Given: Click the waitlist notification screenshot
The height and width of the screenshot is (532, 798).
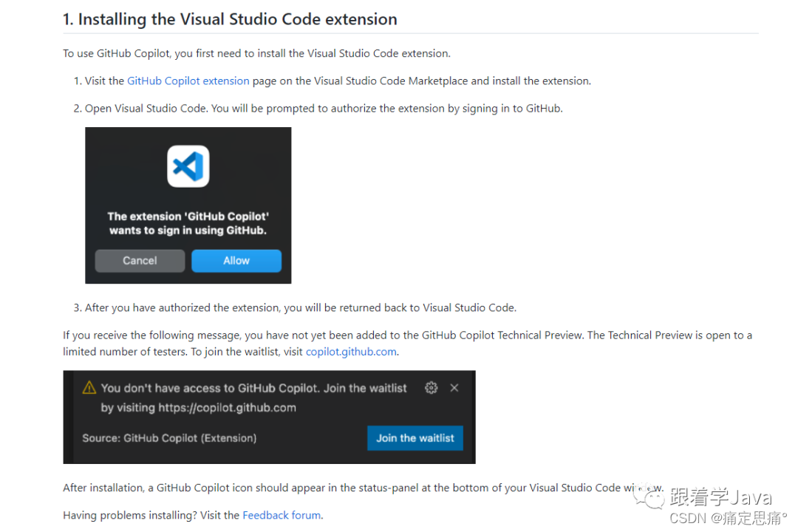Looking at the screenshot, I should point(269,417).
